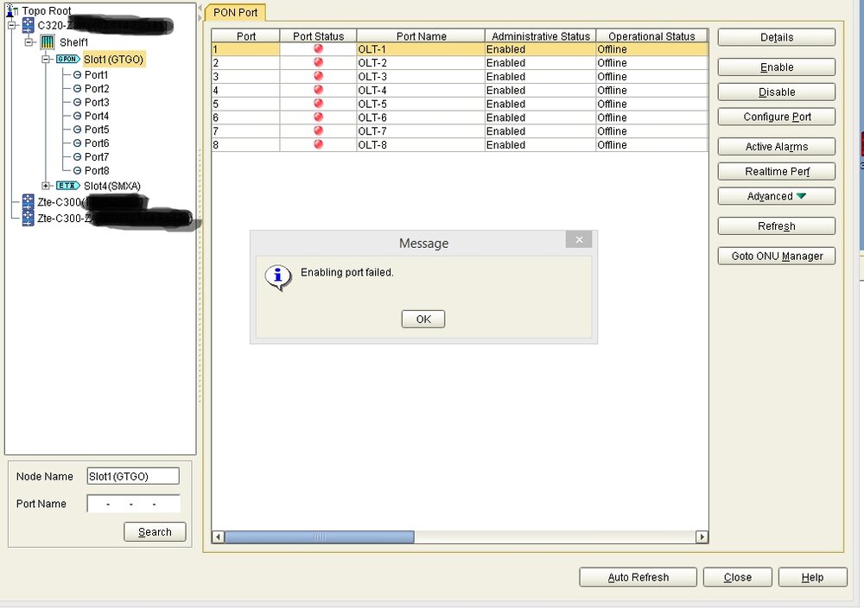Collapse the Shelf1 tree node
Viewport: 864px width, 616px height.
point(29,42)
